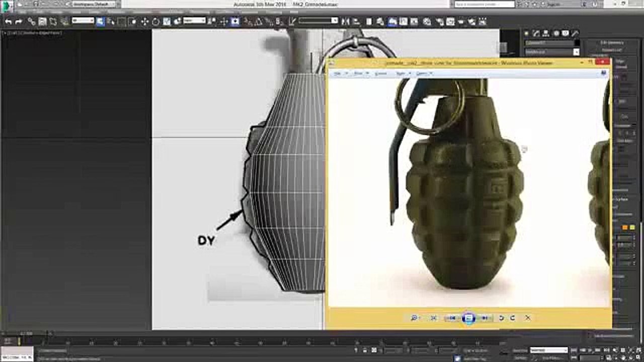Open the key filter Selected dropdown

pyautogui.click(x=549, y=350)
